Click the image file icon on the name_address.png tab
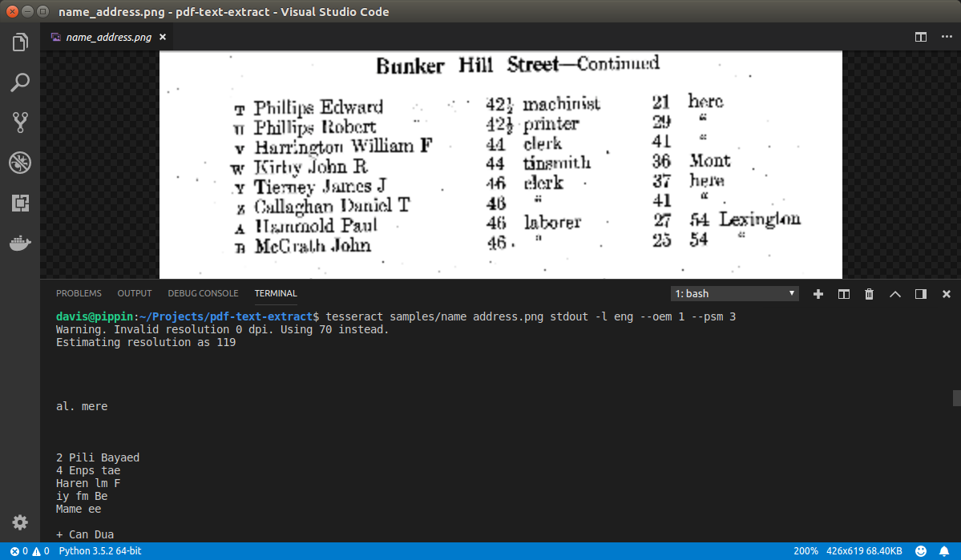The image size is (961, 560). pos(56,38)
